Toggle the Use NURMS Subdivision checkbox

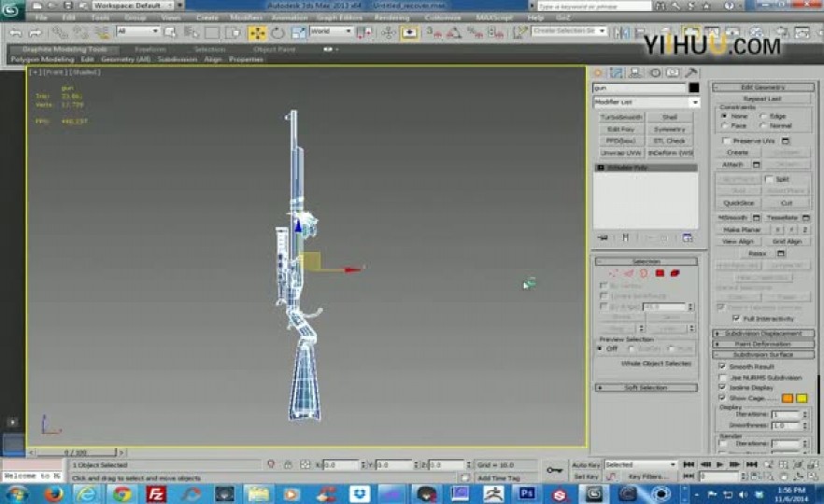pyautogui.click(x=722, y=377)
